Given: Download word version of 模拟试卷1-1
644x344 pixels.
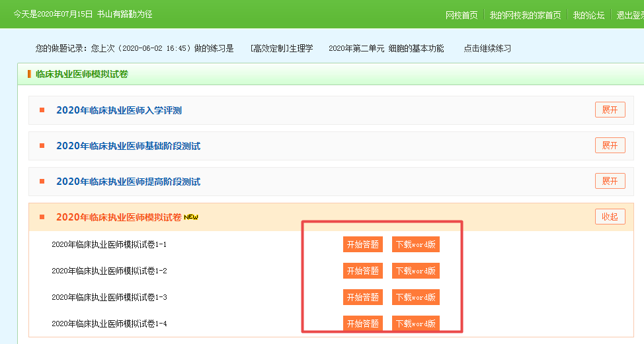Looking at the screenshot, I should point(415,244).
